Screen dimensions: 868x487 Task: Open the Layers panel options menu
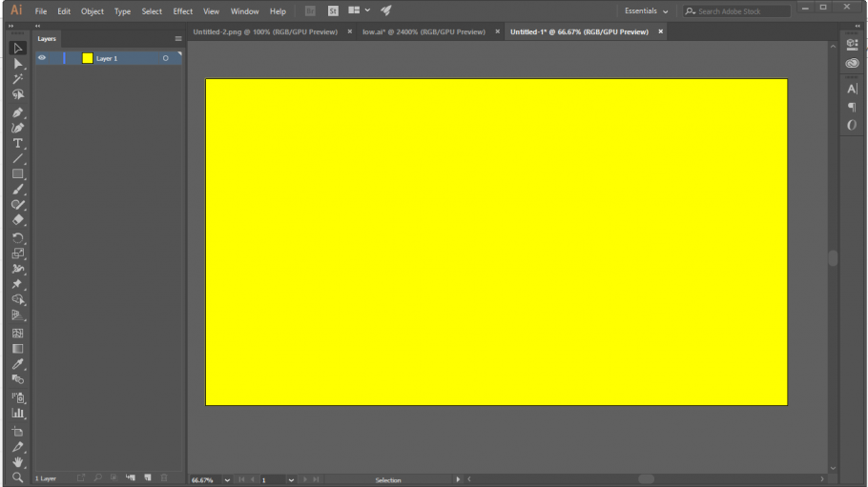coord(178,39)
